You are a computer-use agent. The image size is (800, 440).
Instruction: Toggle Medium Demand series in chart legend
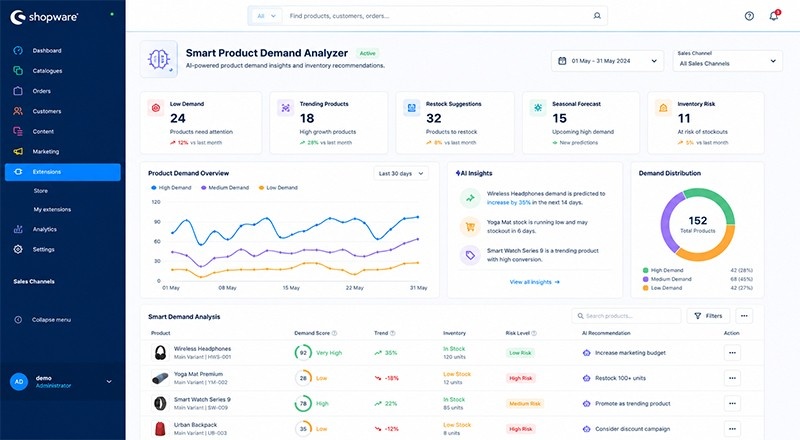point(225,188)
